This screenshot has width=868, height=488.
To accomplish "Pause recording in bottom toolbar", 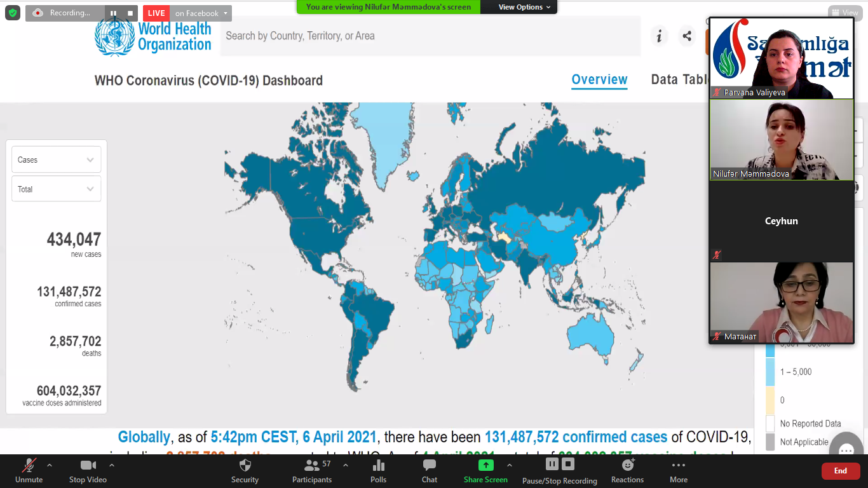I will point(552,464).
